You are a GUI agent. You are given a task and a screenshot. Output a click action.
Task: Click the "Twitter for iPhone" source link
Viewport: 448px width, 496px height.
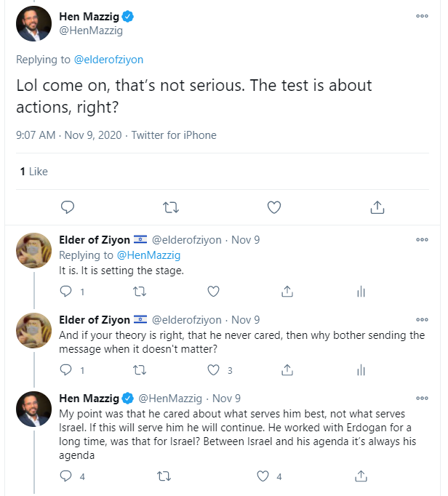tap(174, 135)
